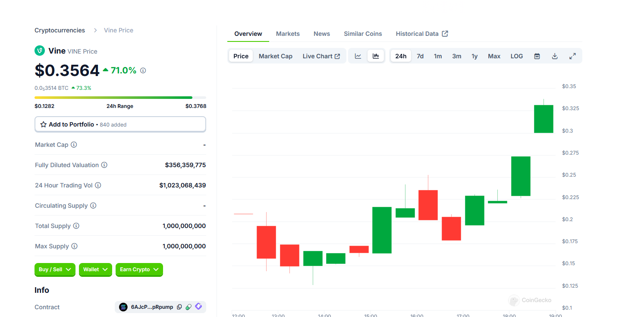Click the Vine coin logo

(x=40, y=51)
